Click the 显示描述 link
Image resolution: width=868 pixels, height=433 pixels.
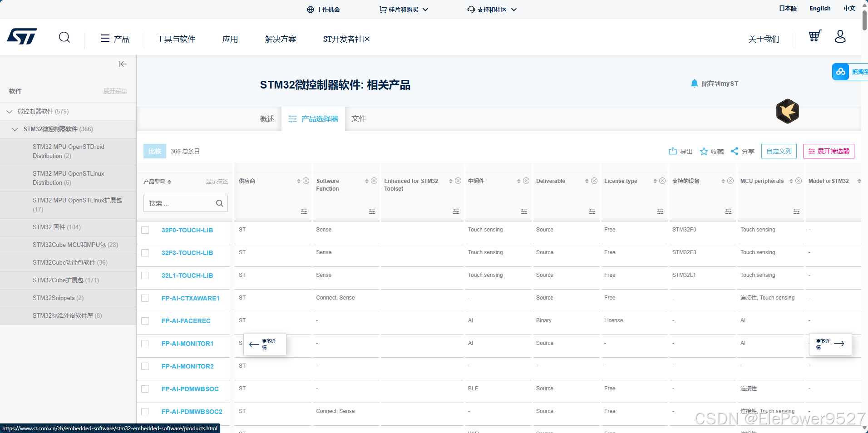tap(217, 182)
